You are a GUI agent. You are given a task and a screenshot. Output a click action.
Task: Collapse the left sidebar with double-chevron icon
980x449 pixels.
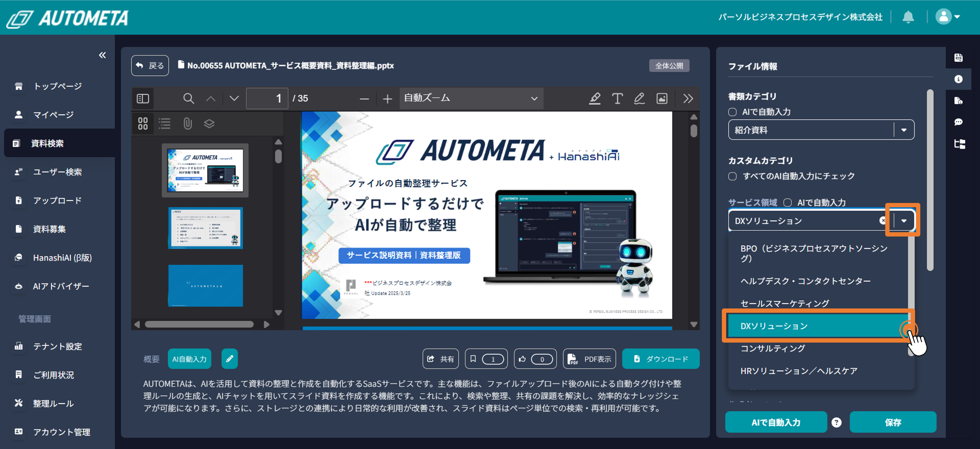(102, 55)
